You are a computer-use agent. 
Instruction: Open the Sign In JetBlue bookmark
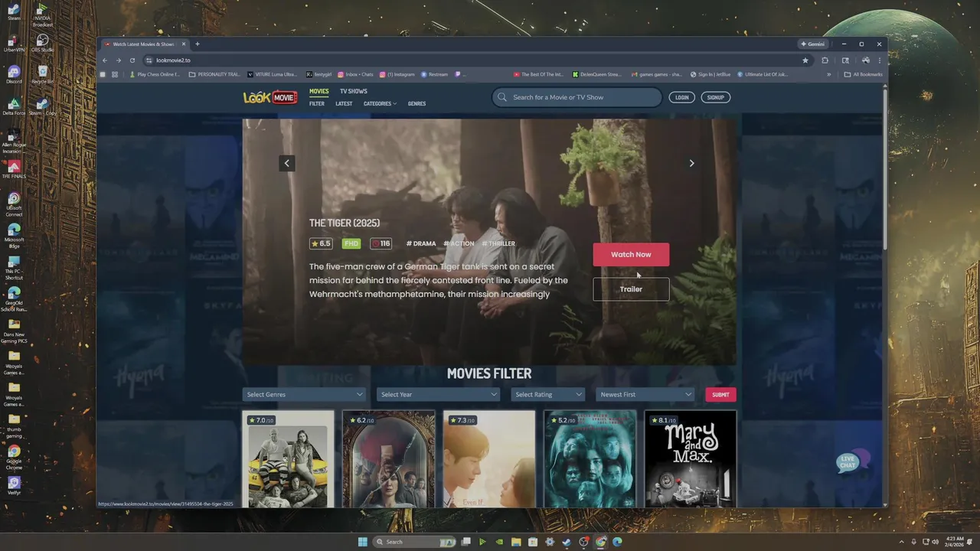point(710,74)
